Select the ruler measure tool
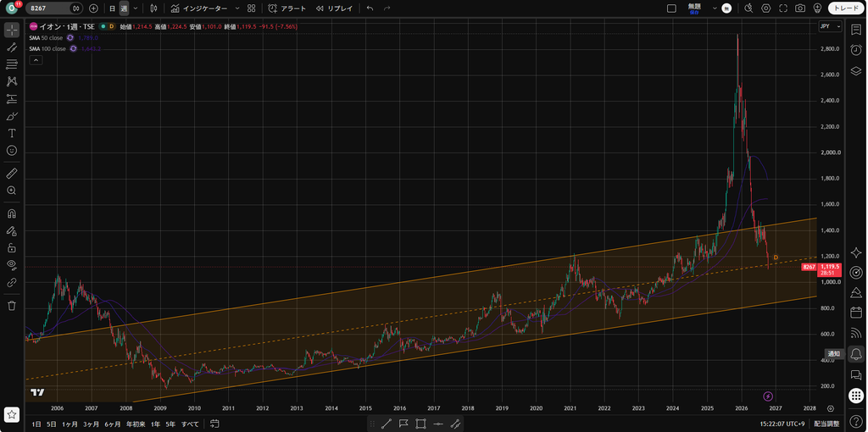Screen dimensions: 868x432 [x=12, y=174]
